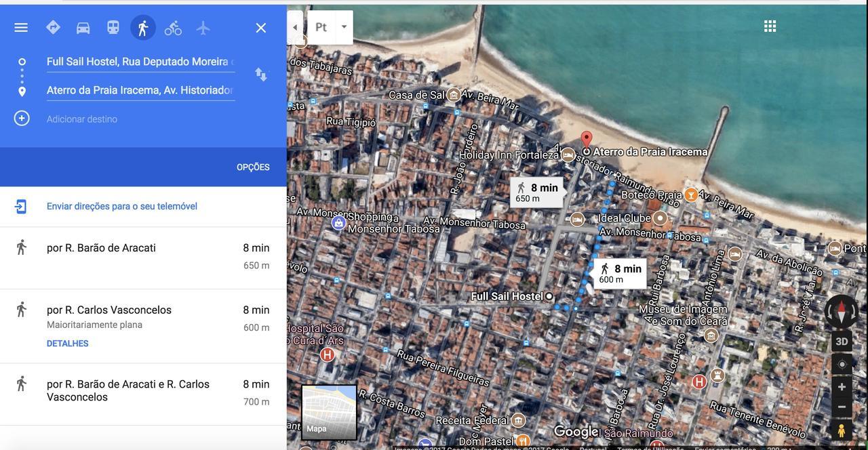The height and width of the screenshot is (450, 868).
Task: Reset the map compass orientation
Action: pyautogui.click(x=842, y=312)
